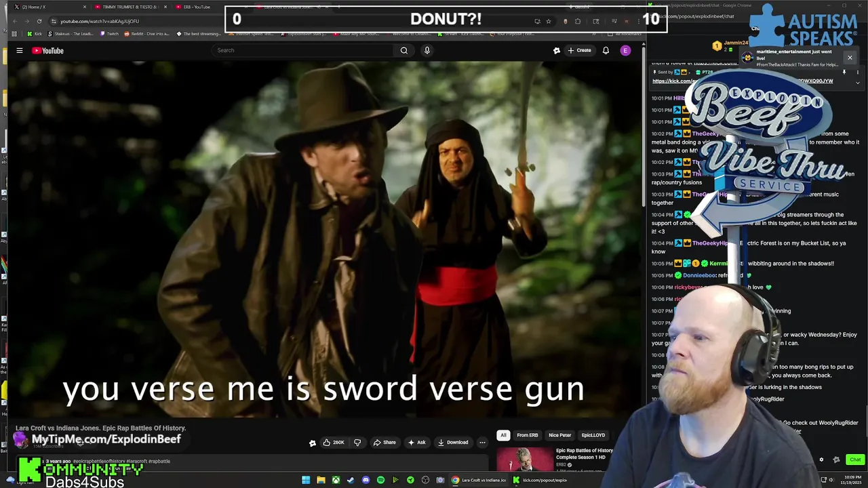868x488 pixels.
Task: Go to the YouTube home logo
Action: point(47,50)
